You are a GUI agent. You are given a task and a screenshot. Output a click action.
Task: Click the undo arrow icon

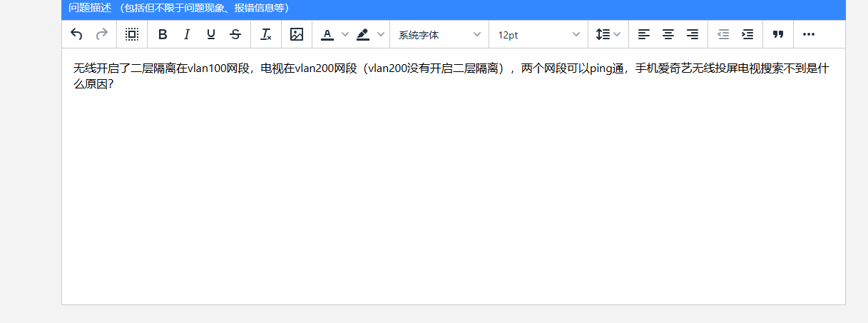pos(77,34)
